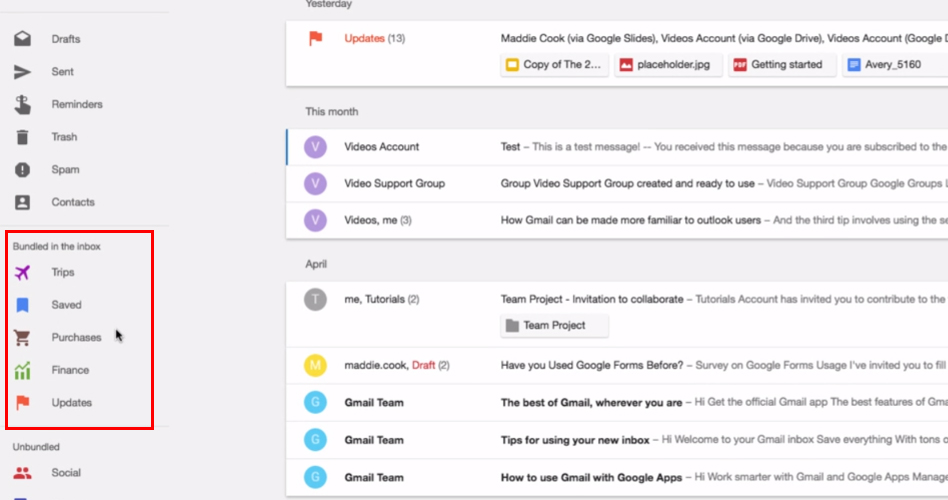Click the Contacts person icon
This screenshot has width=948, height=500.
[22, 203]
